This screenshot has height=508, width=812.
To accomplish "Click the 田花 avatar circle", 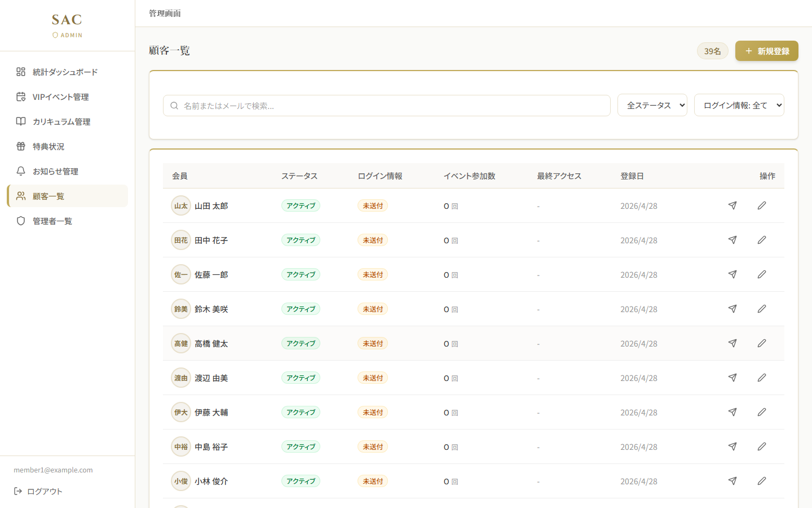I will (181, 240).
